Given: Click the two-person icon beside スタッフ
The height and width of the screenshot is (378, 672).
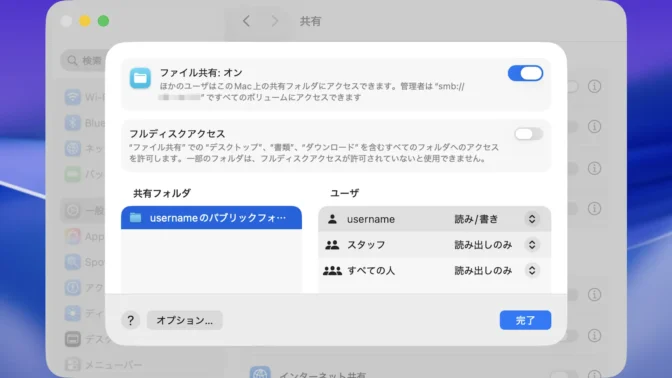Looking at the screenshot, I should 332,245.
